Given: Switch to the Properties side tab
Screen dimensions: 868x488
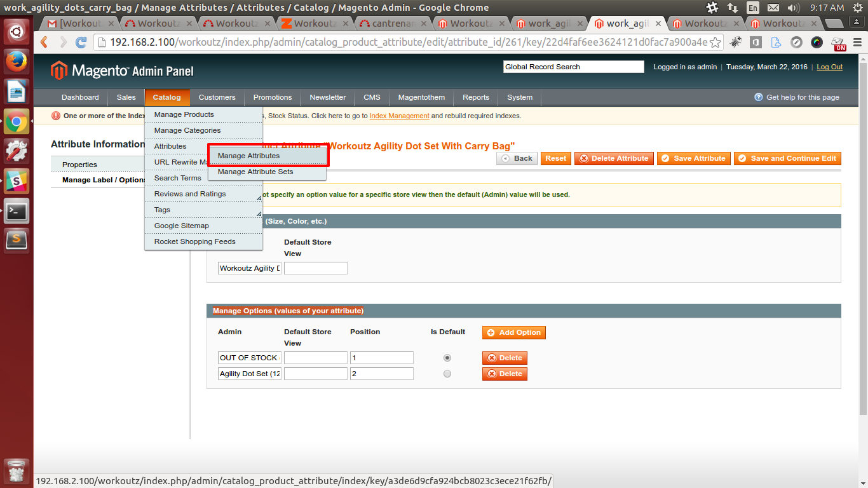Looking at the screenshot, I should [98, 165].
